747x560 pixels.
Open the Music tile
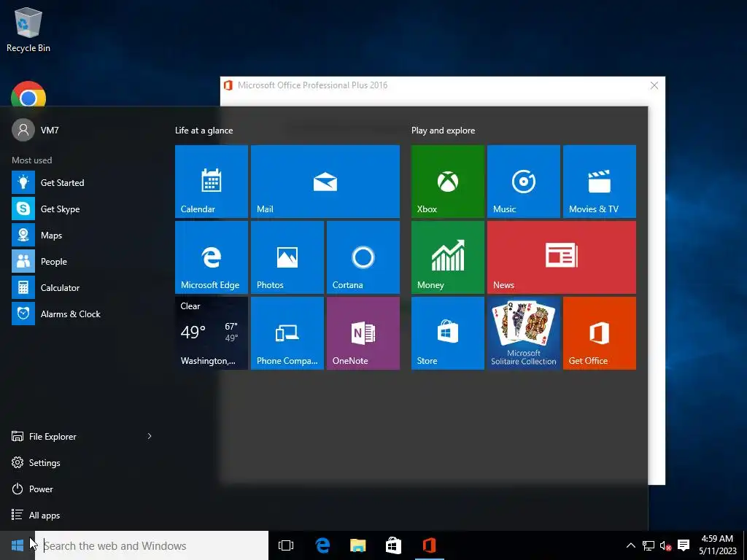tap(524, 182)
